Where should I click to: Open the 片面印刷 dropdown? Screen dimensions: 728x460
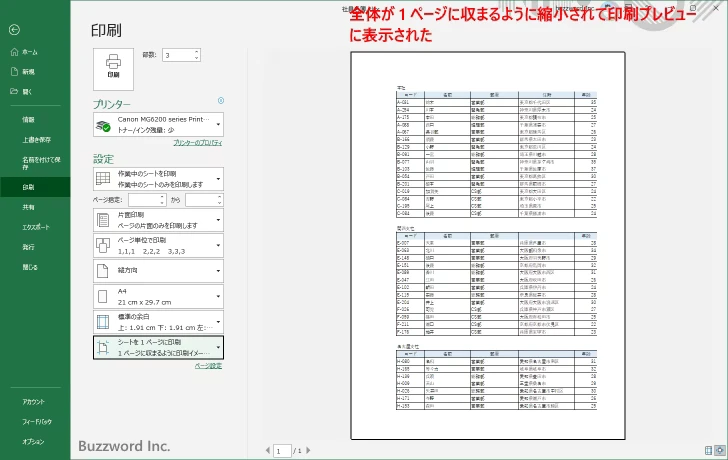coord(158,220)
